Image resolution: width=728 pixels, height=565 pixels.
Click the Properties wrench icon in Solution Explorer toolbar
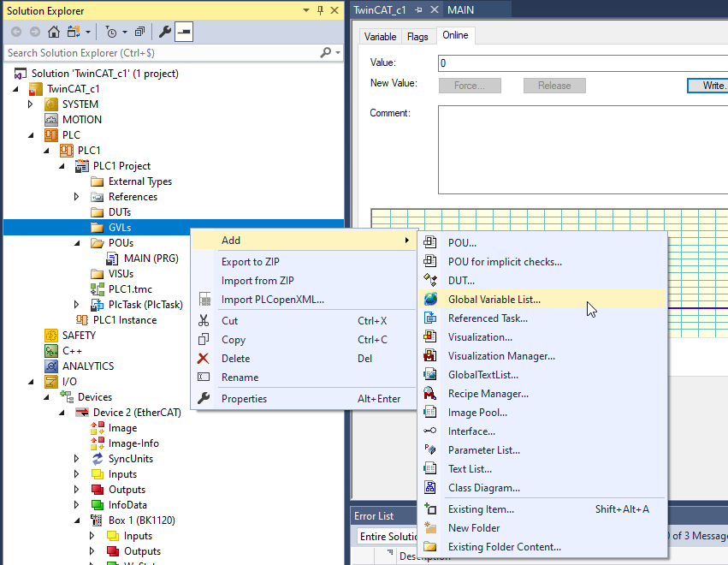click(x=164, y=32)
